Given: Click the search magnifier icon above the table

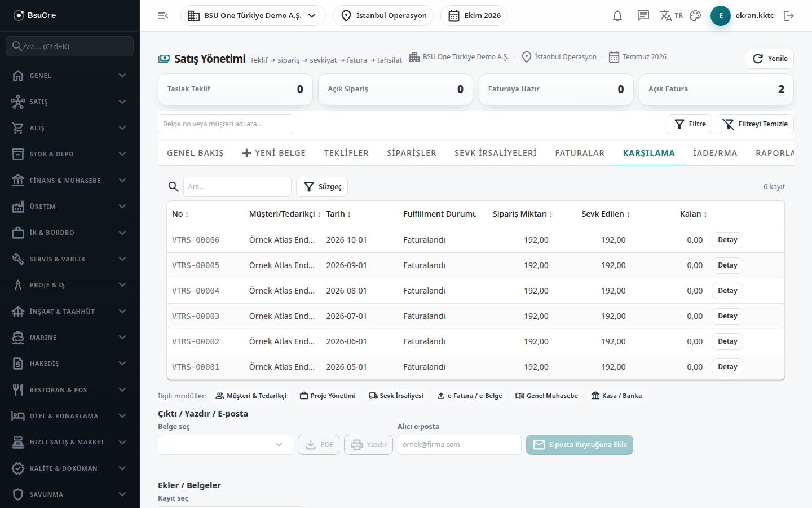Looking at the screenshot, I should [x=174, y=187].
